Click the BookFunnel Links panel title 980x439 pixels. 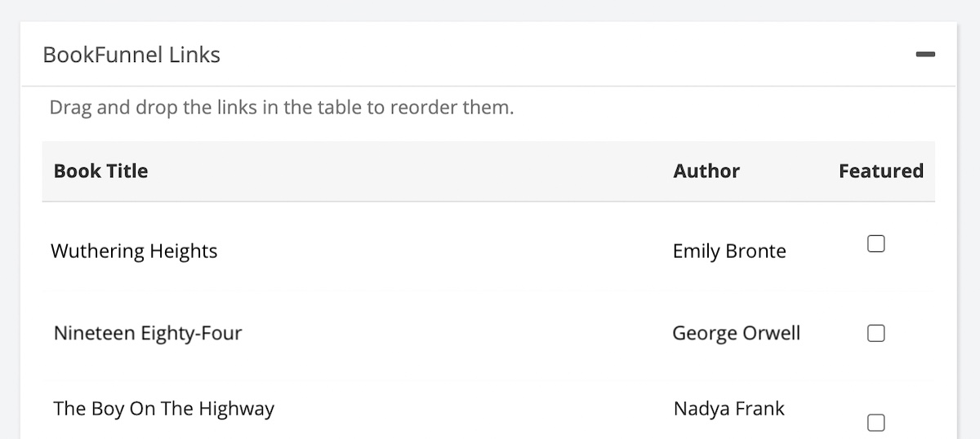point(131,55)
